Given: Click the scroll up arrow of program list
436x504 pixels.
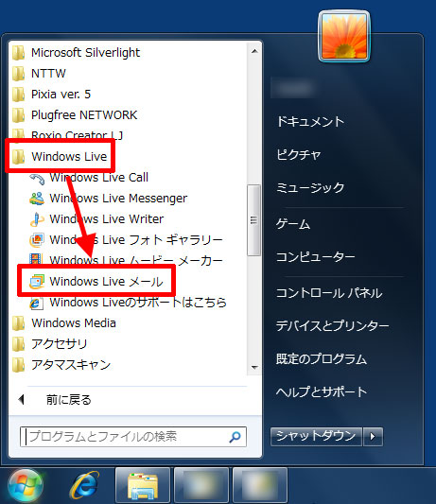Looking at the screenshot, I should pos(254,51).
